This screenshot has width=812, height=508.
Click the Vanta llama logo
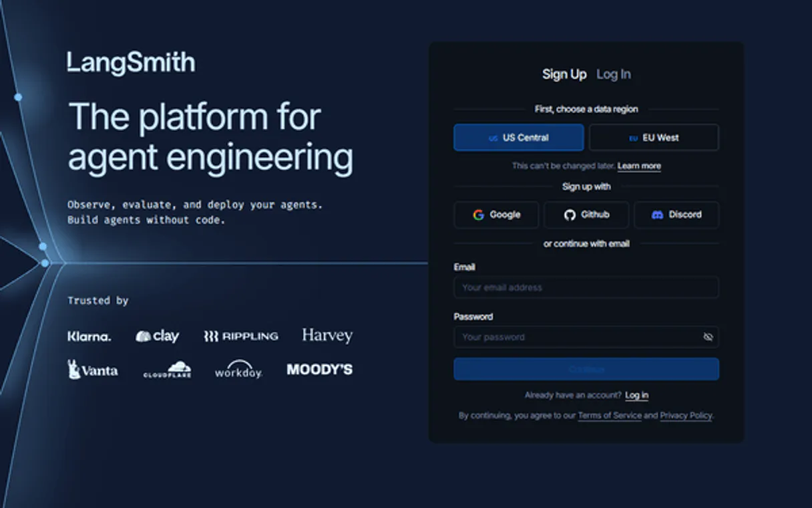(74, 369)
